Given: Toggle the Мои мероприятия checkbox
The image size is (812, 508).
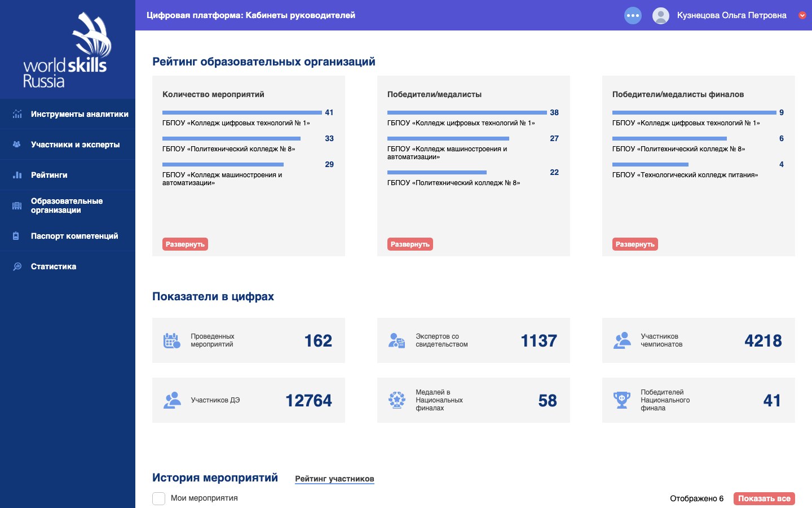Looking at the screenshot, I should tap(159, 498).
